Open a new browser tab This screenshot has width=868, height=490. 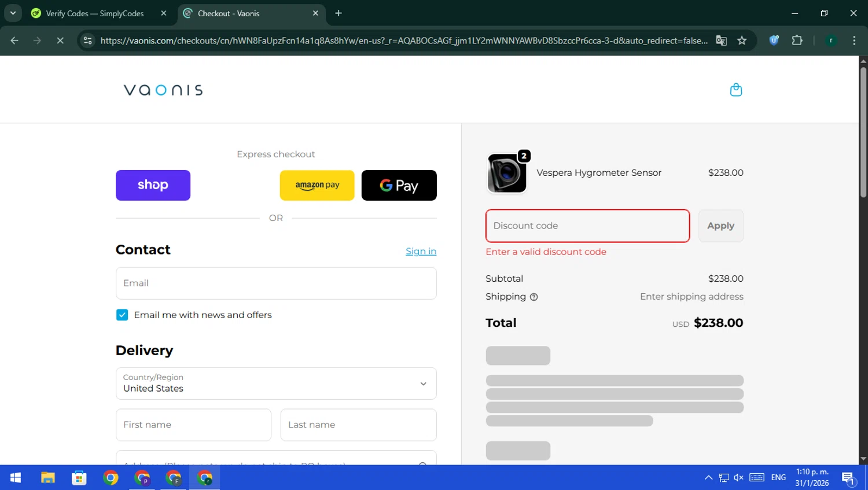click(339, 13)
